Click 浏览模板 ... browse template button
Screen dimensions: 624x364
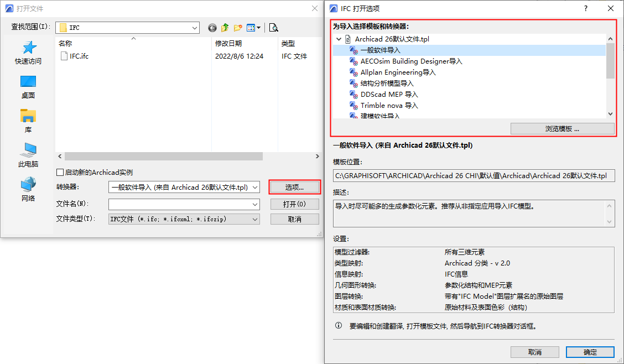click(x=562, y=128)
